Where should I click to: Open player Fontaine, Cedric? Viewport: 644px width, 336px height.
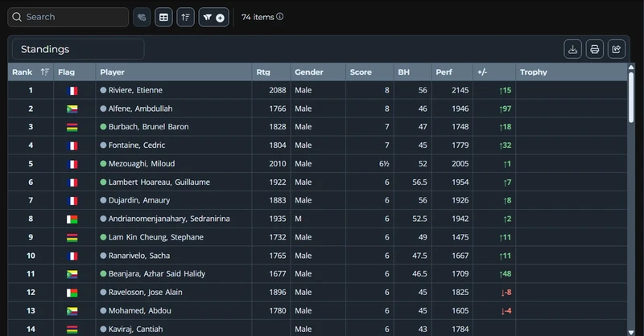click(x=137, y=145)
